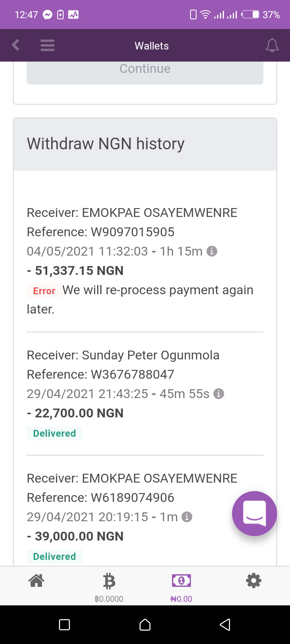This screenshot has height=644, width=290.
Task: Show info for 1m withdrawal time
Action: [187, 517]
